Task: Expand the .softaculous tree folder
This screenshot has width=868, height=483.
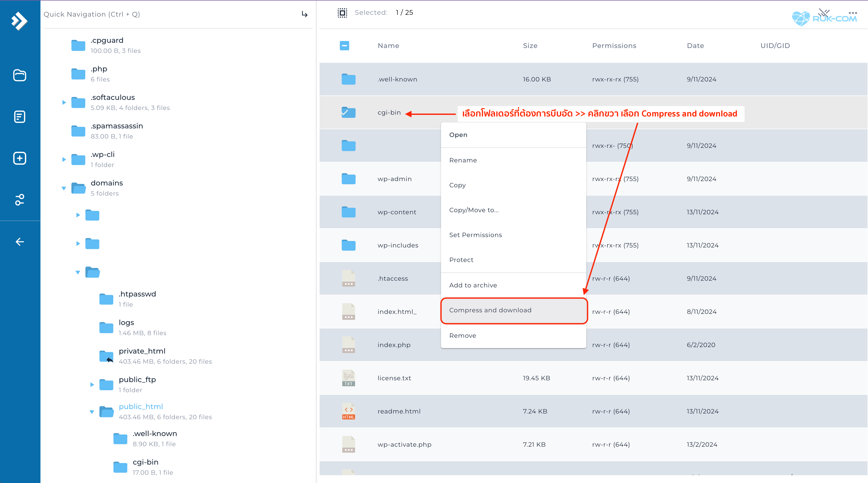Action: [64, 102]
